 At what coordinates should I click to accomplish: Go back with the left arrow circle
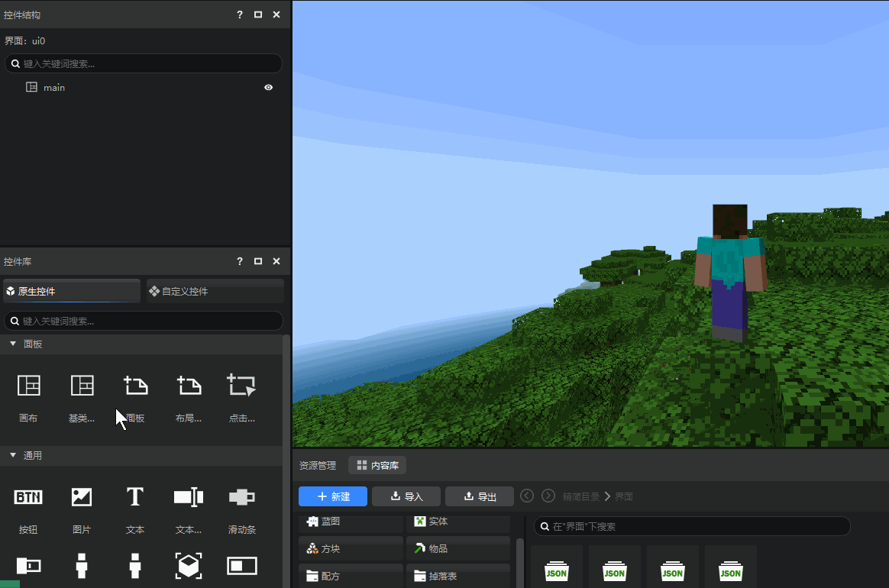click(x=527, y=496)
